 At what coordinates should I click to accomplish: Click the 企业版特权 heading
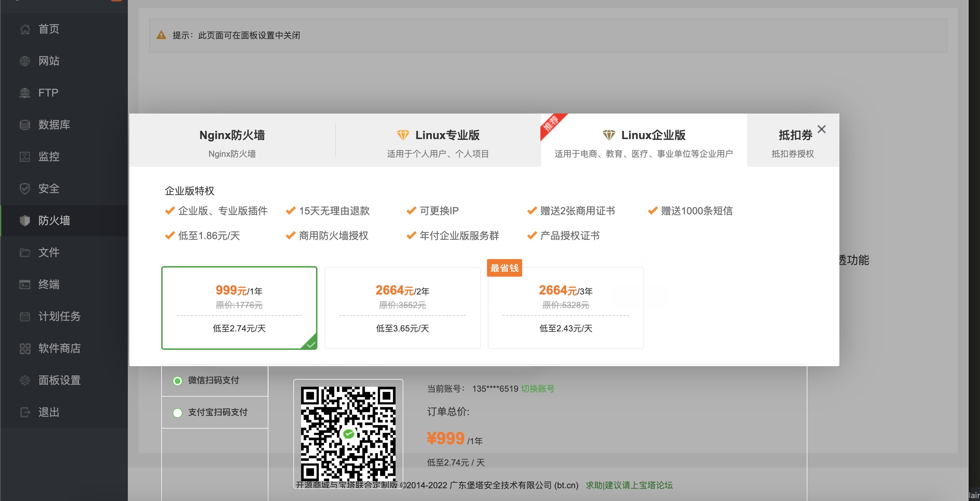pyautogui.click(x=190, y=191)
